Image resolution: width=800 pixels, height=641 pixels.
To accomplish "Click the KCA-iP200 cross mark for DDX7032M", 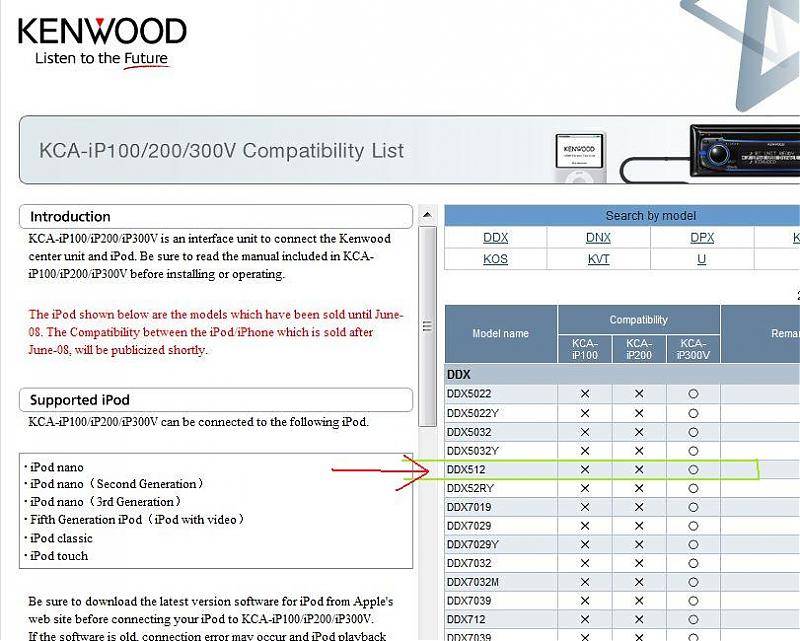I will 639,582.
